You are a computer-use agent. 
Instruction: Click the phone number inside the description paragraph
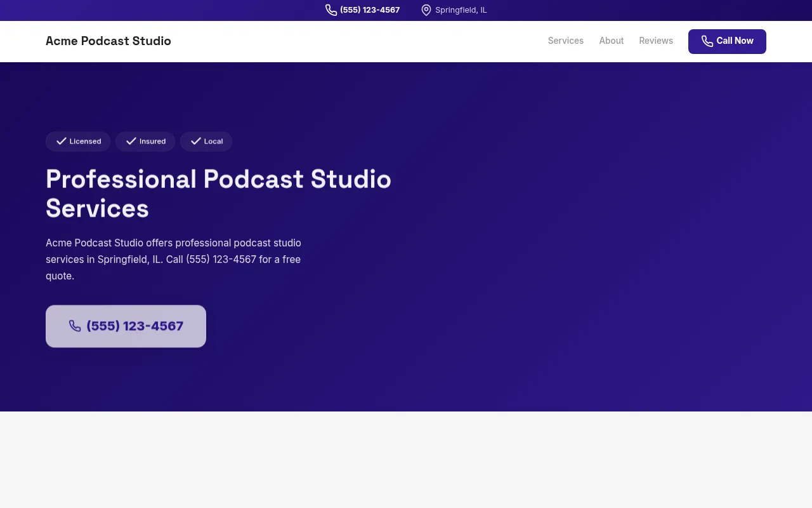click(221, 259)
